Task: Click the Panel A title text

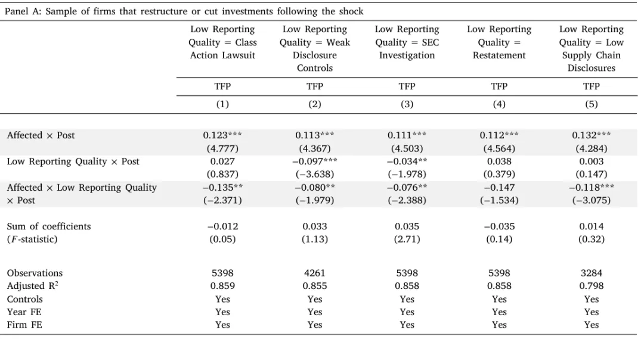Action: click(183, 11)
